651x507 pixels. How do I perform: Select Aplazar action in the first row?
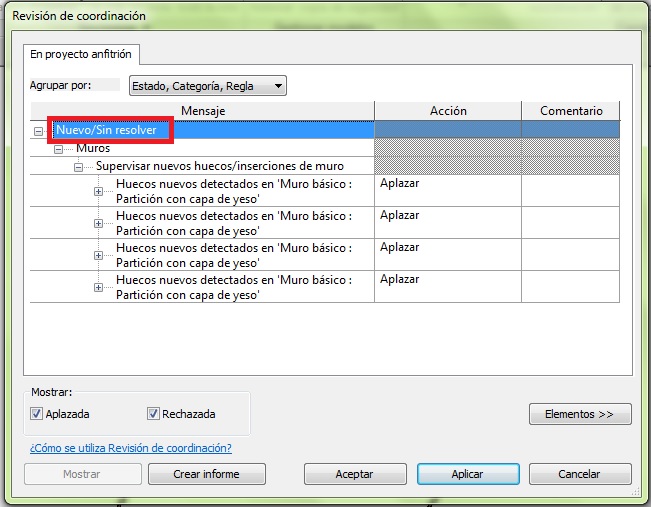click(447, 191)
